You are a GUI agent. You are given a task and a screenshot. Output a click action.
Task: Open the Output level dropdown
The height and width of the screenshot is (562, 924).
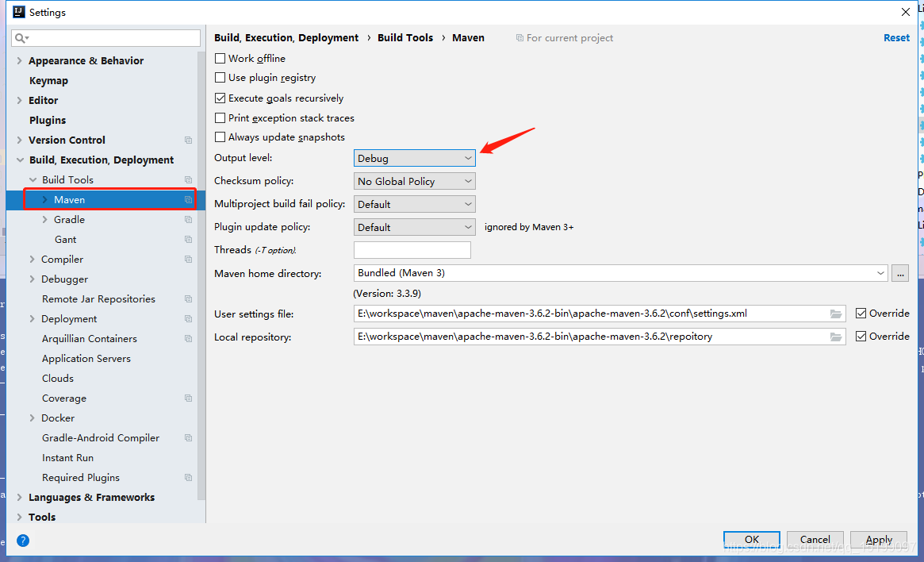click(414, 158)
